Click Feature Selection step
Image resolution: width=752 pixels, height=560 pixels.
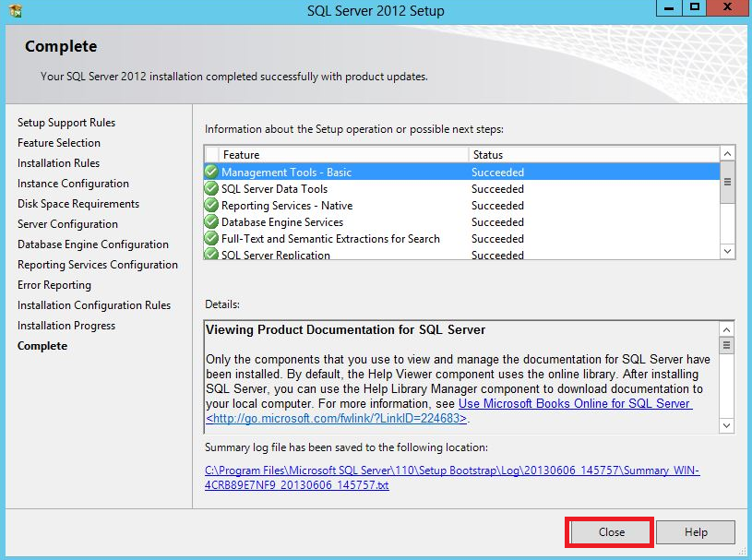pos(59,143)
